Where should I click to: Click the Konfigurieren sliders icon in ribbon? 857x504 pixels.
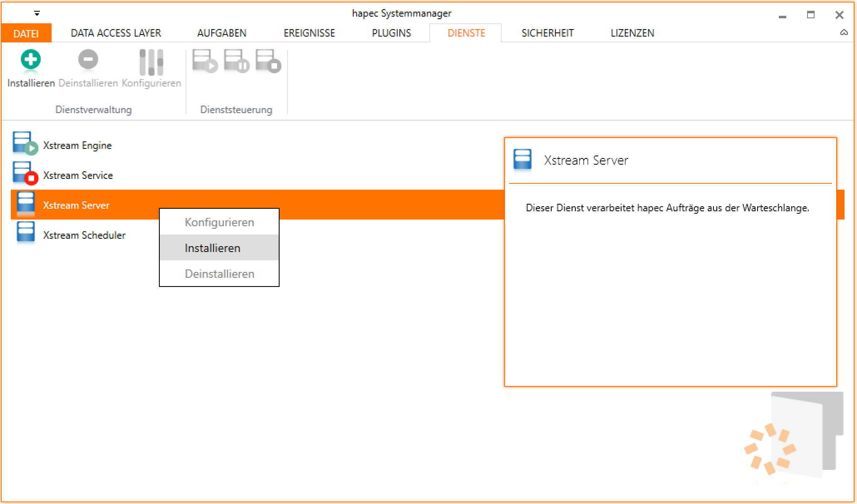[x=151, y=62]
